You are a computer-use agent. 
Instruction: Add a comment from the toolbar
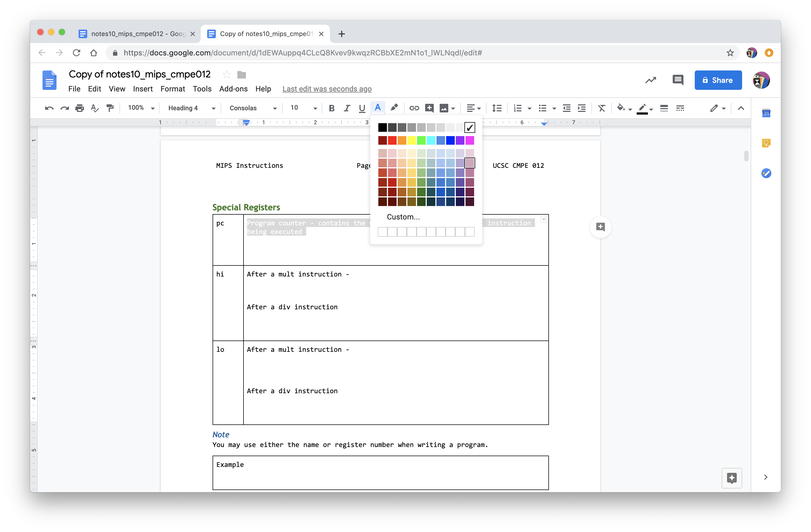click(429, 108)
